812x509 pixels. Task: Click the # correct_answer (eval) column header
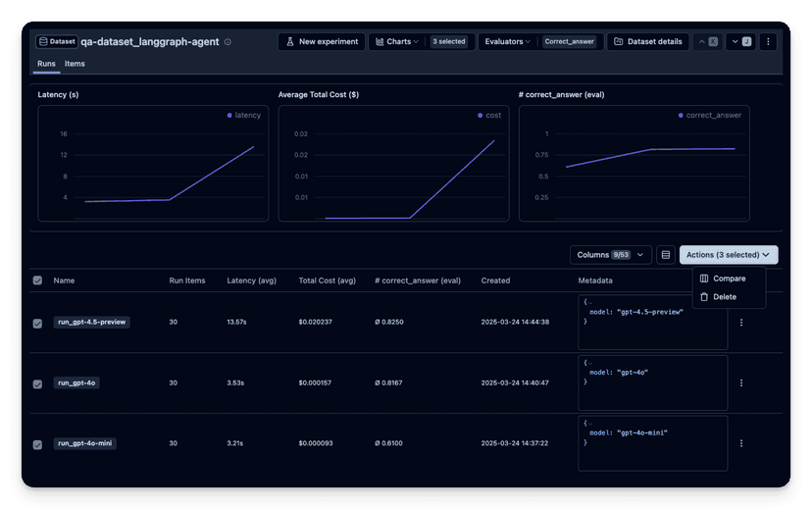pos(418,280)
